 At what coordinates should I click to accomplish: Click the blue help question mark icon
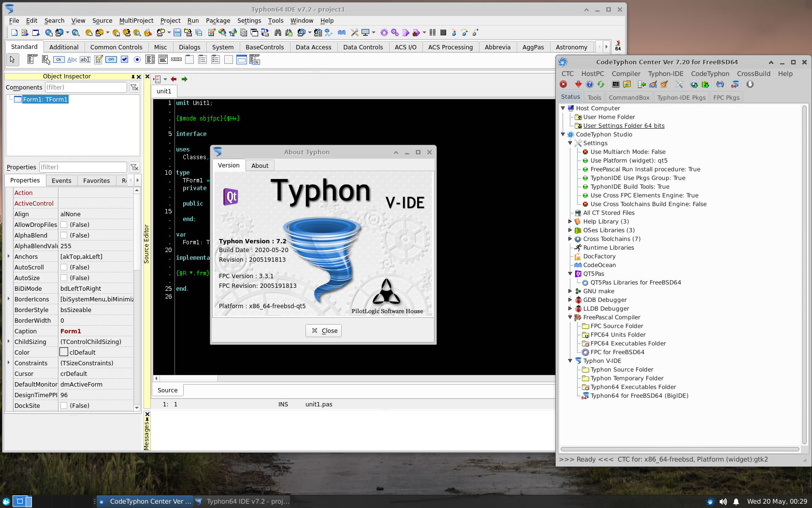(x=589, y=84)
